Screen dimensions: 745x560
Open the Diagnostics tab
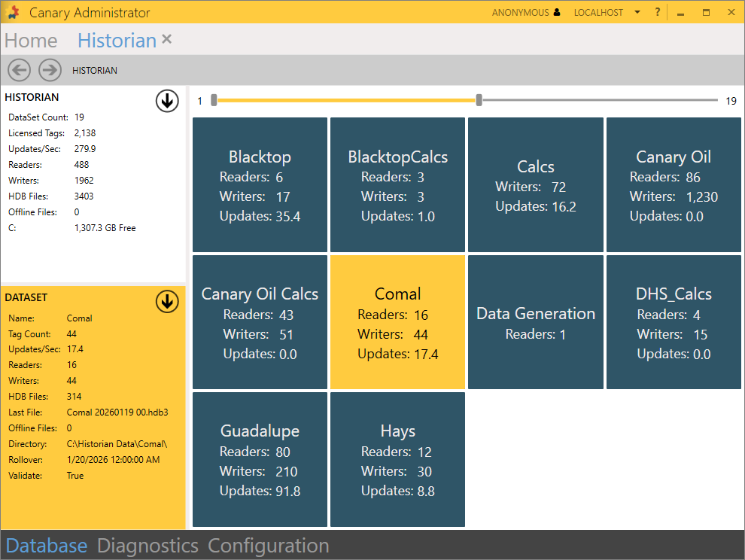coord(147,546)
